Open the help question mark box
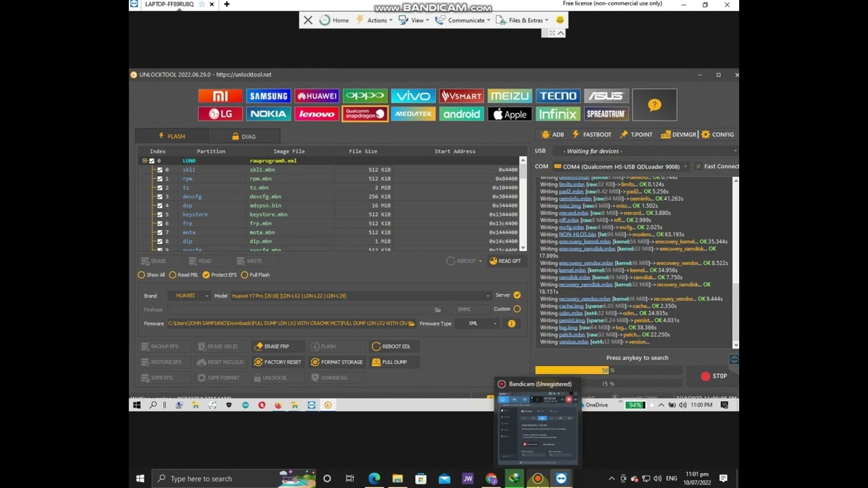Screen dimensions: 868x488 click(654, 105)
